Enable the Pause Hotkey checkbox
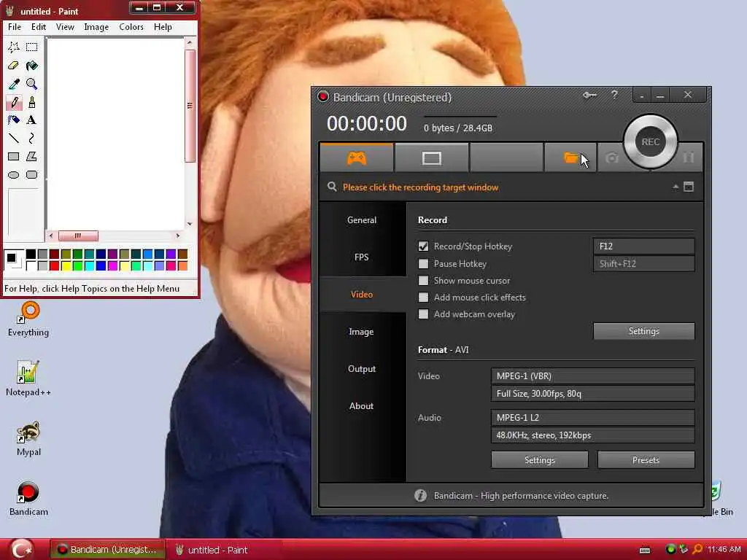 (423, 263)
